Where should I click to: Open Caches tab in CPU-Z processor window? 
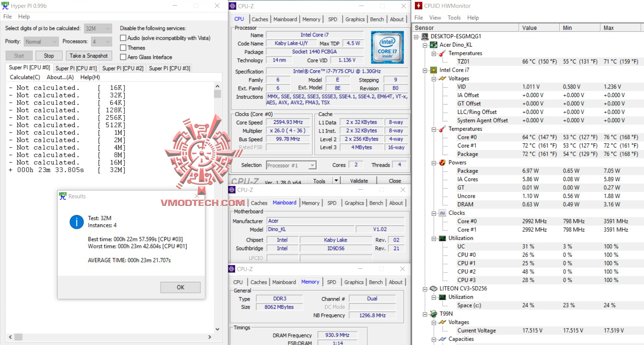pos(260,19)
